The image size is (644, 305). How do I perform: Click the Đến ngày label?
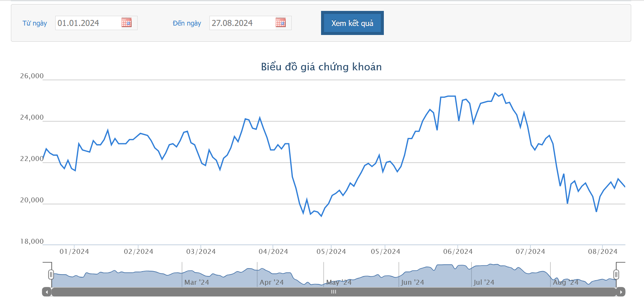(x=187, y=23)
